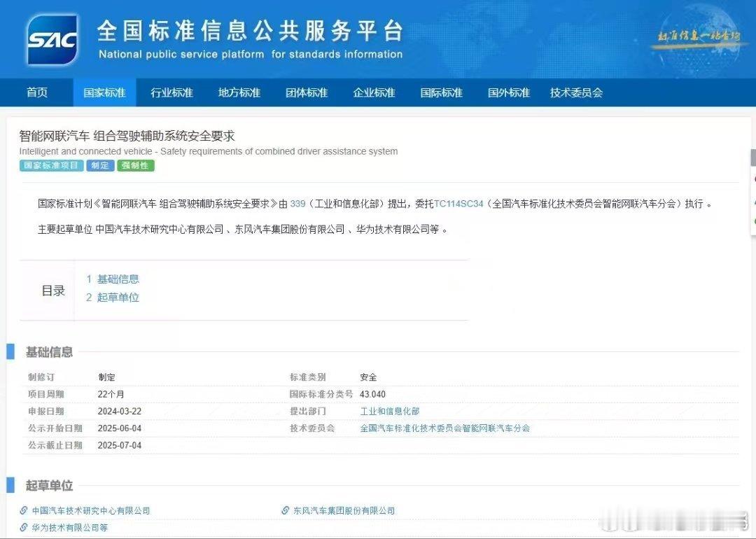Click link icon beside 东风汽车集团股份有限公司
756x539 pixels.
tap(286, 510)
